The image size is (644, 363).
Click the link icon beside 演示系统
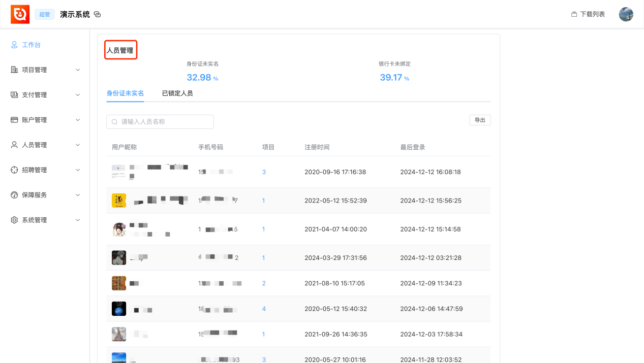click(98, 14)
